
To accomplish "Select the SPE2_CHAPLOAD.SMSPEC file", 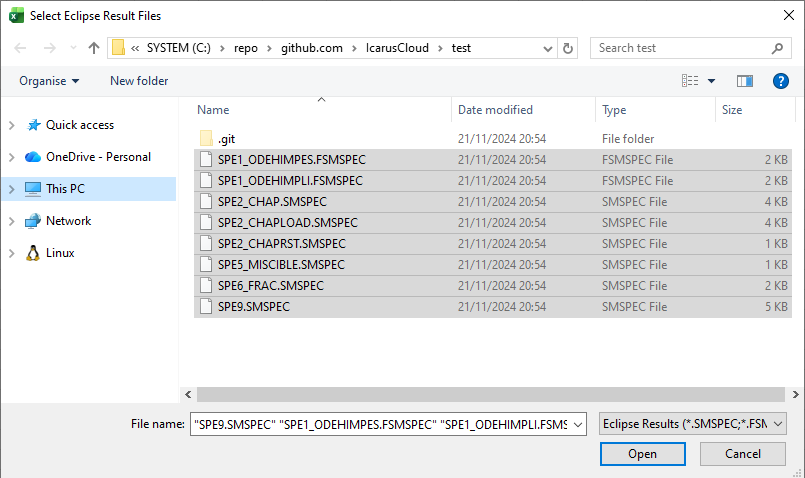I will point(493,223).
